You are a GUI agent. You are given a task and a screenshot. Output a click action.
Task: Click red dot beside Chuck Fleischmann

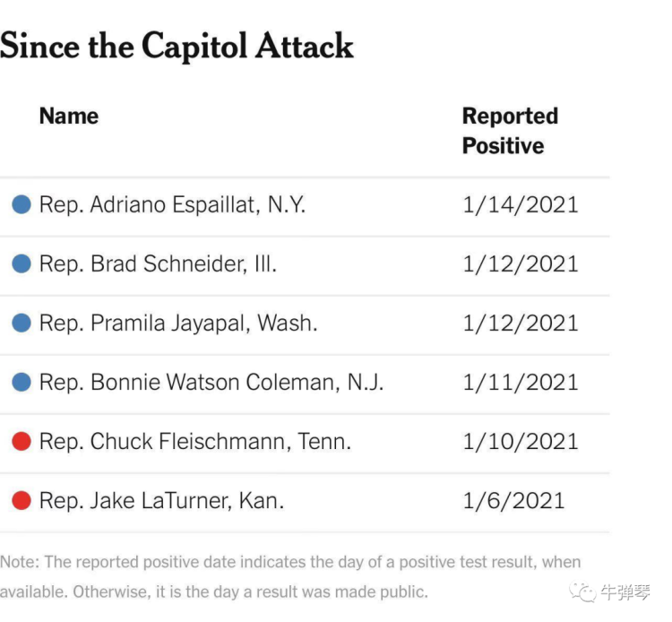tap(22, 441)
